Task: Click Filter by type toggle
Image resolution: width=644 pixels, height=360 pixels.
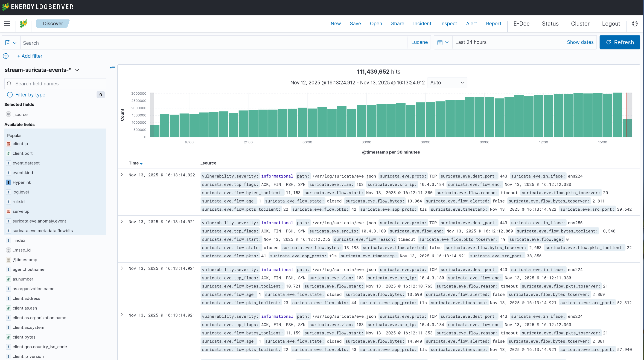Action: click(30, 95)
